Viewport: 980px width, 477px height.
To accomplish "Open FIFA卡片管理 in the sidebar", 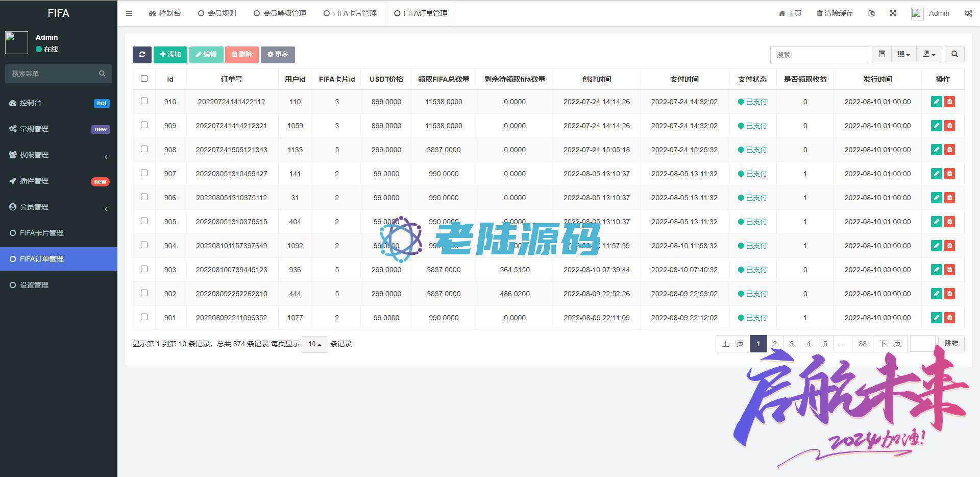I will tap(59, 233).
